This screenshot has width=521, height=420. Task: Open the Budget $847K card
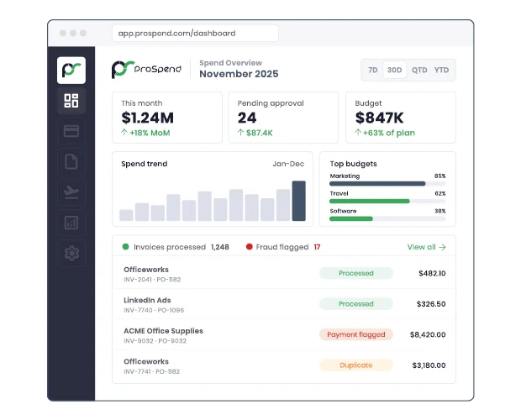click(401, 118)
